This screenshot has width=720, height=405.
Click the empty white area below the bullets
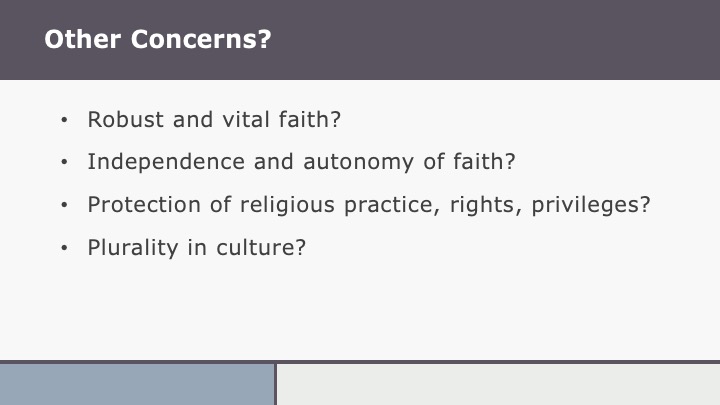360,310
